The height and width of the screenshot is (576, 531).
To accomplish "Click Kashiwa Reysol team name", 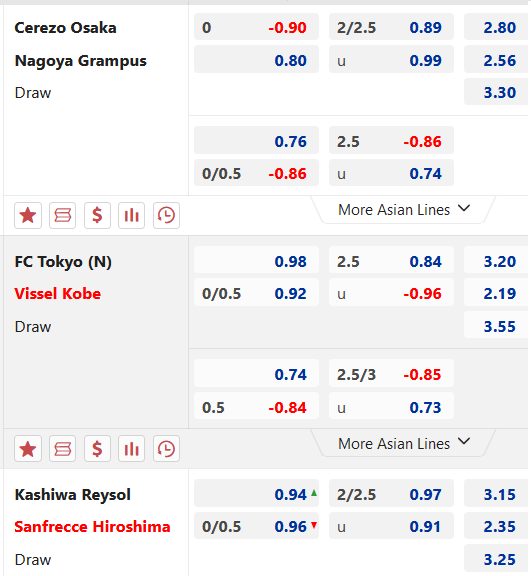I will coord(72,495).
